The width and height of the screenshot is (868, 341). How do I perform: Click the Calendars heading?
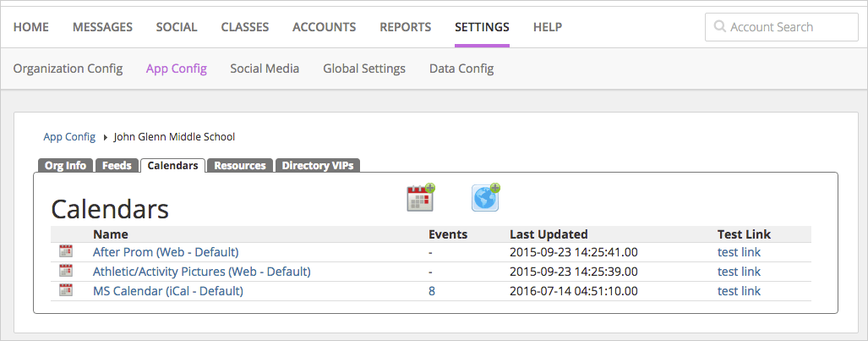[x=110, y=210]
